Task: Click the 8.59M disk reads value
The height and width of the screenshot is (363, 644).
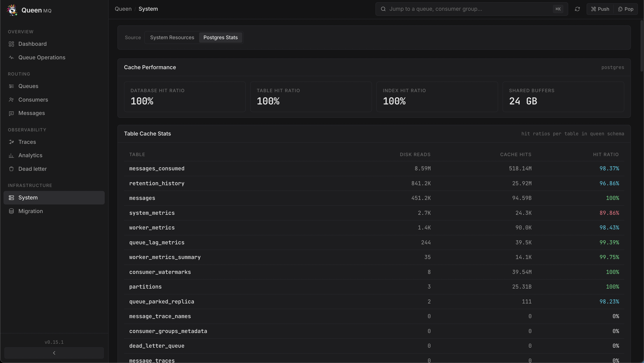Action: (x=423, y=169)
